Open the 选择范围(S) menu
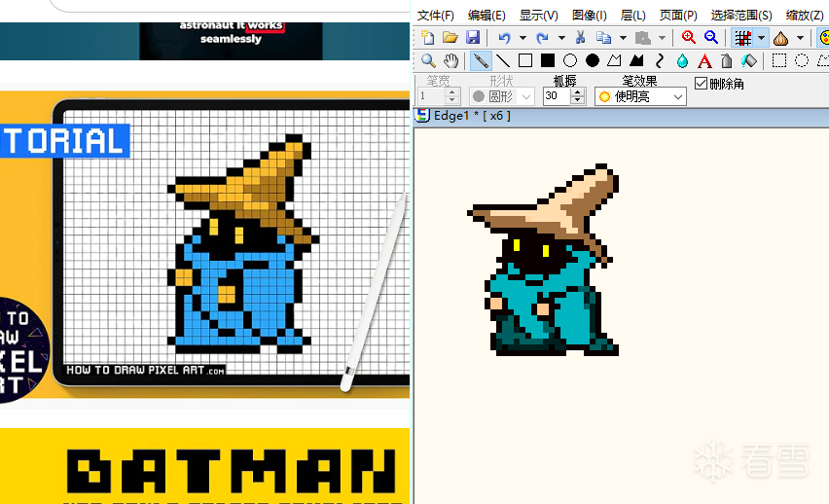Image resolution: width=829 pixels, height=504 pixels. pyautogui.click(x=741, y=16)
